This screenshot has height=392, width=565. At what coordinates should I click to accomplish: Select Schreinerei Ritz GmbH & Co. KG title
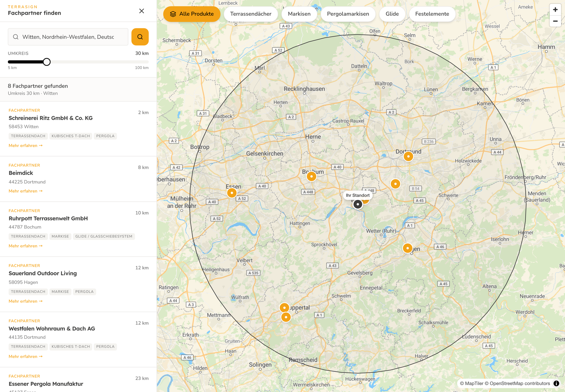(51, 118)
